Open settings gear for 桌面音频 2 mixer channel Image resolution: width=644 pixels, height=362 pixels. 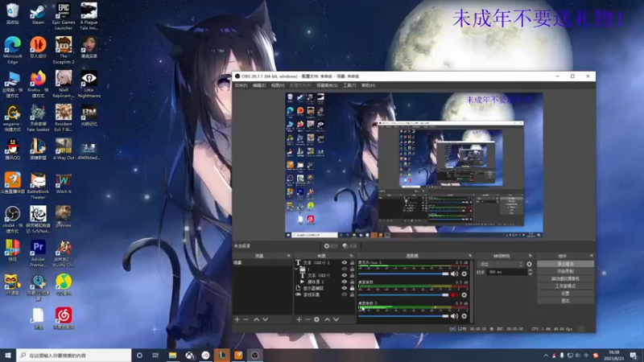click(464, 316)
